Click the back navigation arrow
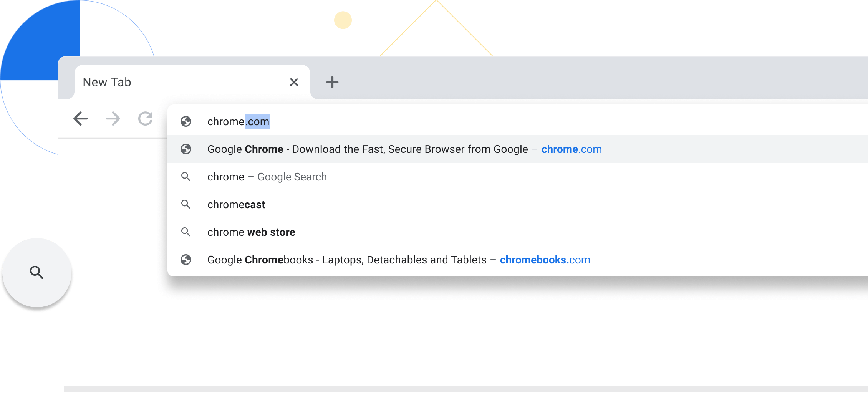868x394 pixels. tap(80, 119)
